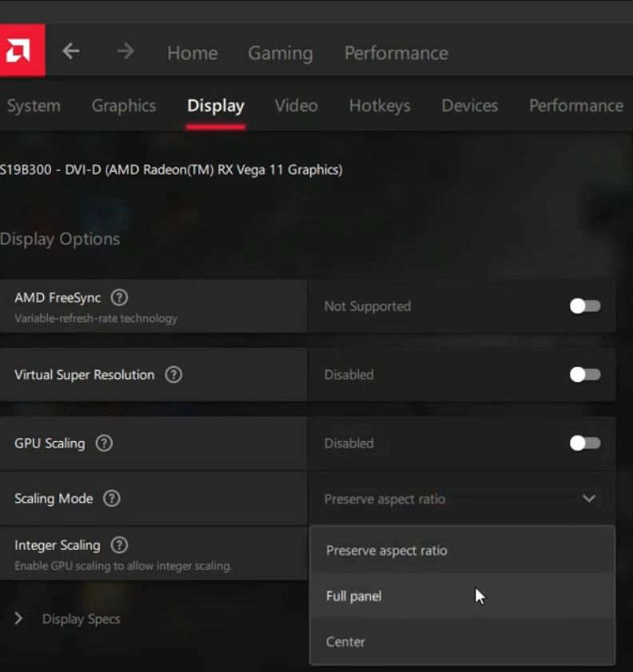Go forward with the right arrow
This screenshot has width=633, height=672.
[x=125, y=51]
